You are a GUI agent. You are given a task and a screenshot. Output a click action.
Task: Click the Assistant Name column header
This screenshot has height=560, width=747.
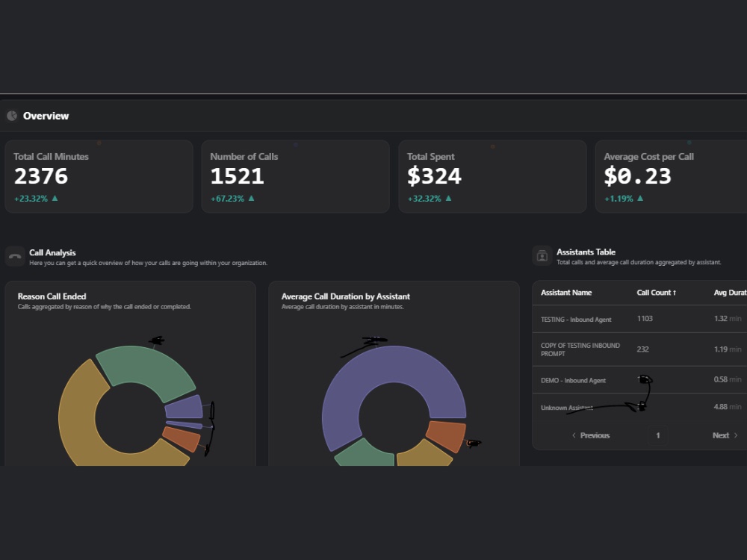click(x=566, y=293)
